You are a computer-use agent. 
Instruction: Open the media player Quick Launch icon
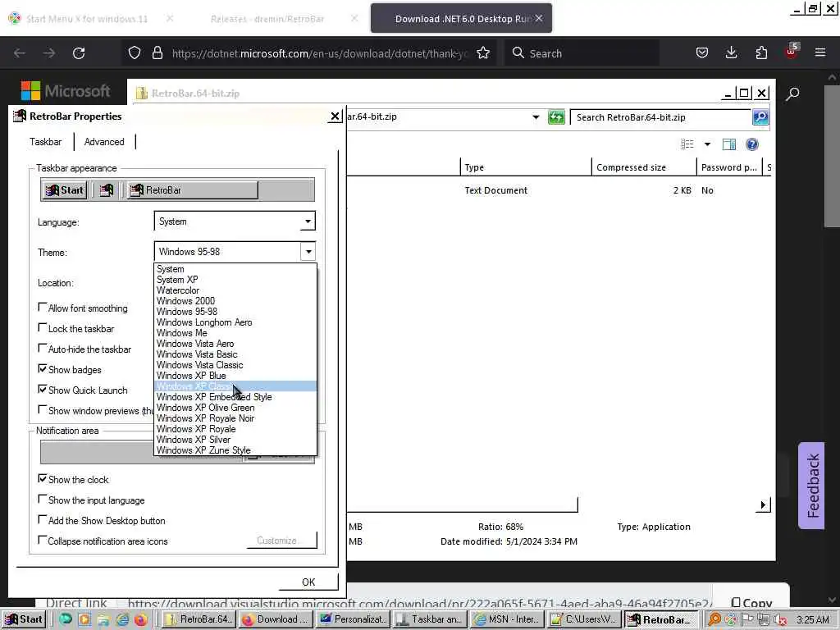(84, 620)
